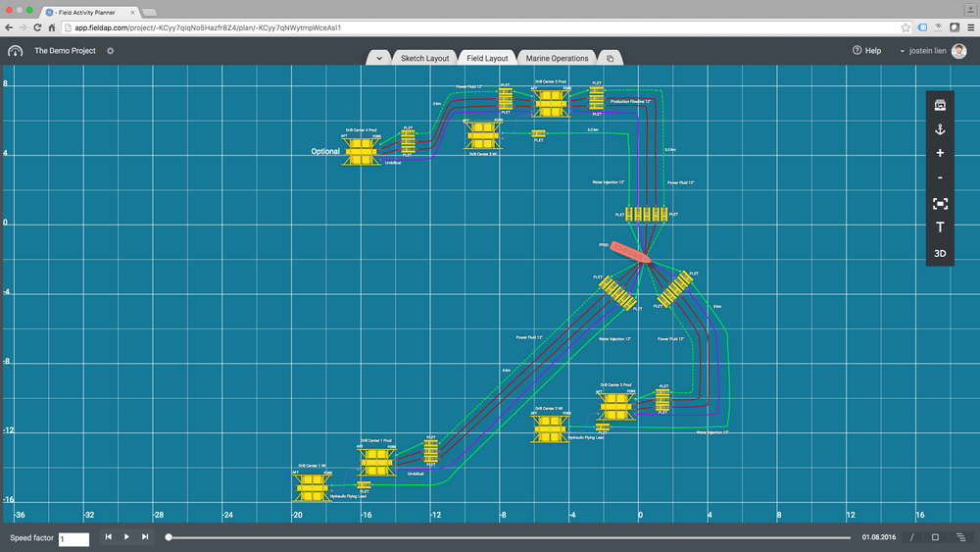The image size is (980, 552).
Task: Open the jostein lien user dropdown
Action: click(x=924, y=51)
